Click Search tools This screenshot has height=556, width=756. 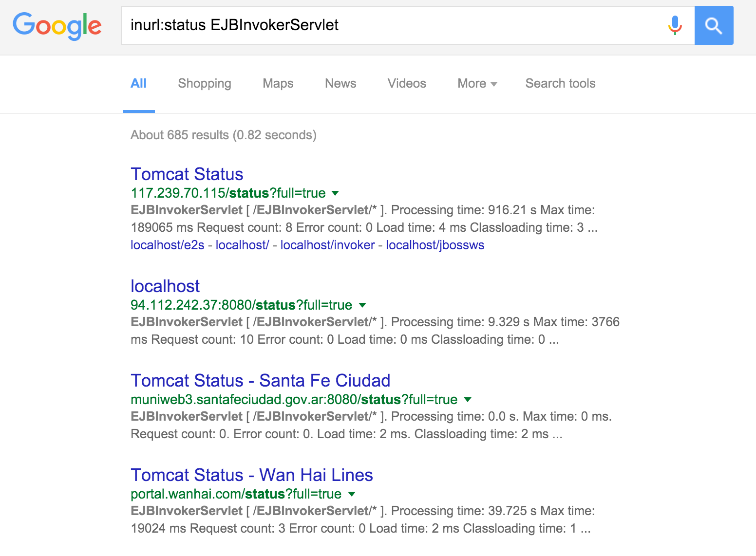click(x=560, y=83)
